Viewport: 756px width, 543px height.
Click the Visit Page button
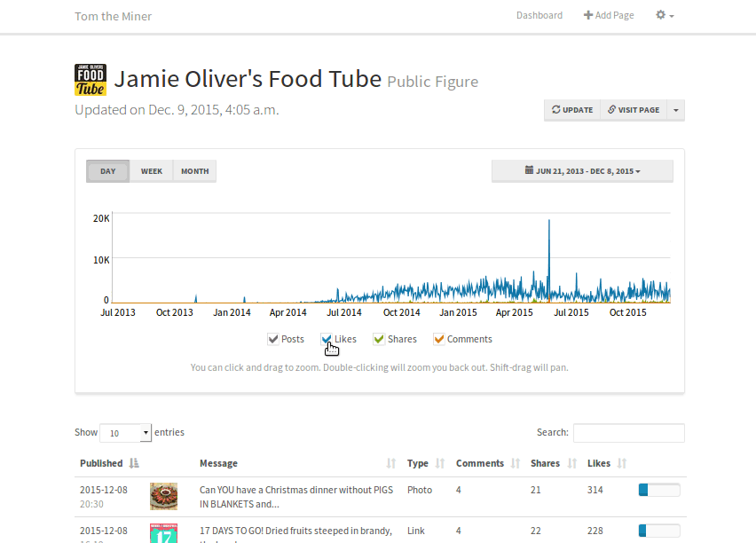tap(634, 110)
